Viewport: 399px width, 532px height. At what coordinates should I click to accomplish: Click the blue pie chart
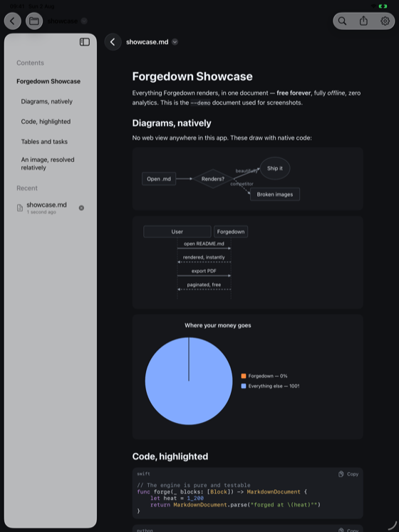pos(189,381)
